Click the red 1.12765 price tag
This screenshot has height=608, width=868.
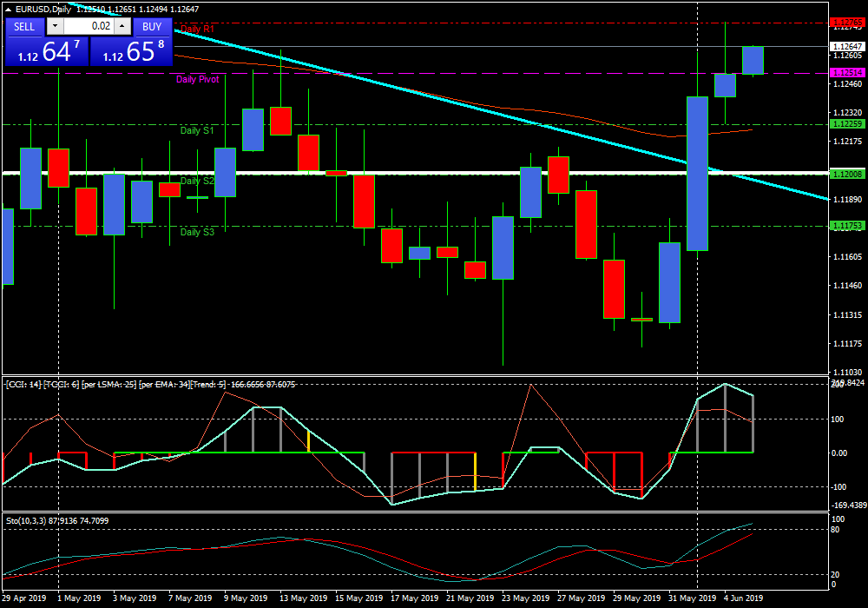[846, 23]
